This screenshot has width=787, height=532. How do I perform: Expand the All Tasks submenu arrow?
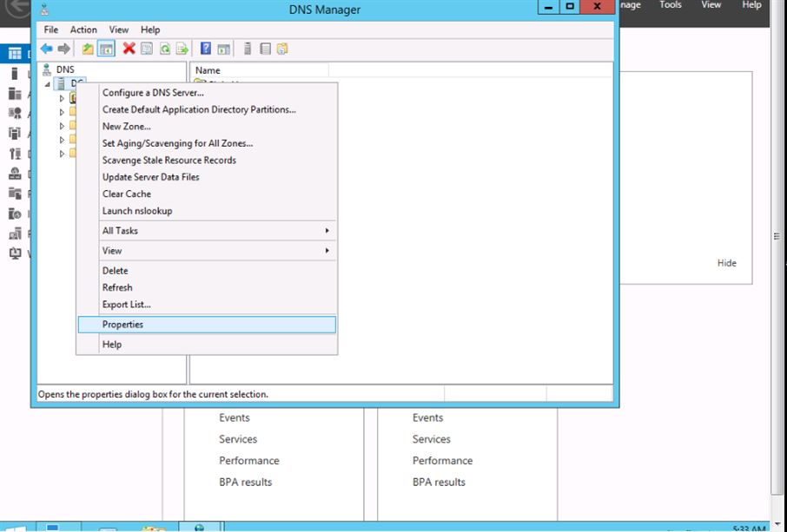[327, 231]
